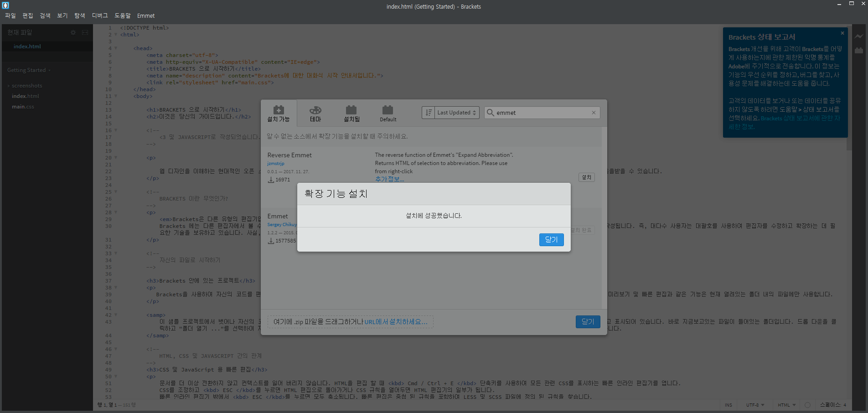
Task: Open the HTML language dropdown
Action: pyautogui.click(x=786, y=405)
